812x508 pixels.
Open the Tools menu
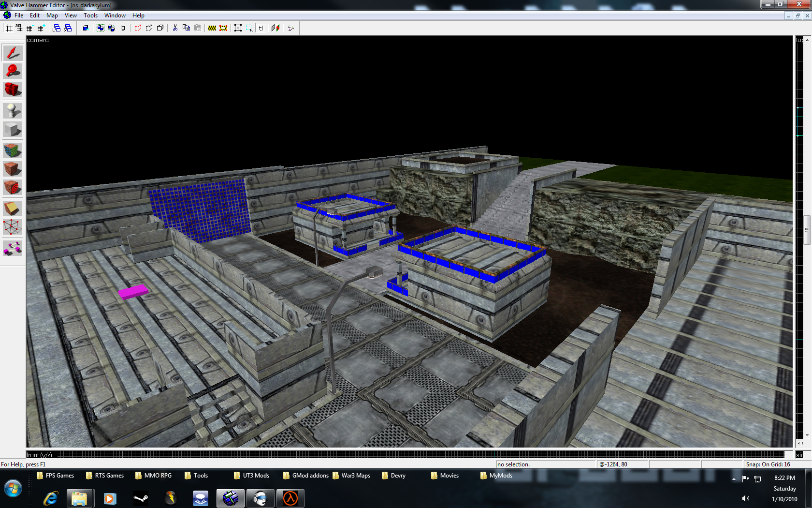(90, 15)
